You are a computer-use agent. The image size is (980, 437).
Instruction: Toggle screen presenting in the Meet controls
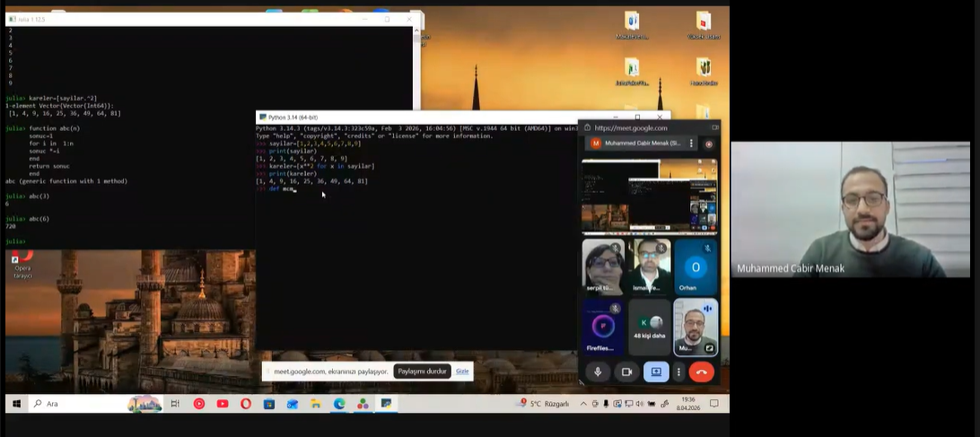pyautogui.click(x=656, y=371)
